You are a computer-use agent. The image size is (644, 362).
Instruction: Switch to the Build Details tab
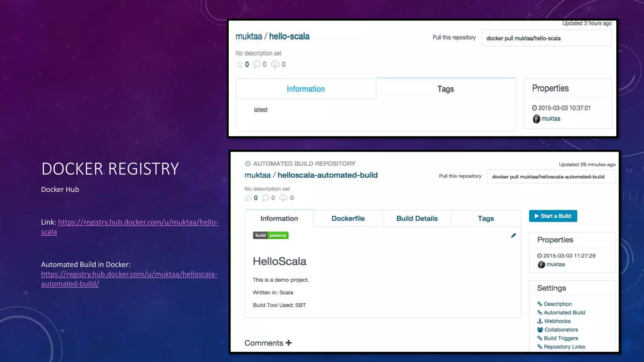pos(417,218)
